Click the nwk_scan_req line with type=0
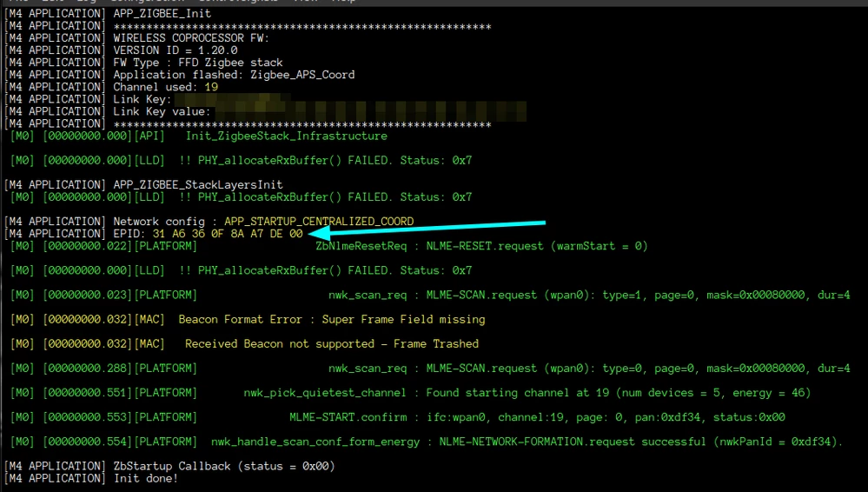The image size is (868, 492). coord(430,369)
